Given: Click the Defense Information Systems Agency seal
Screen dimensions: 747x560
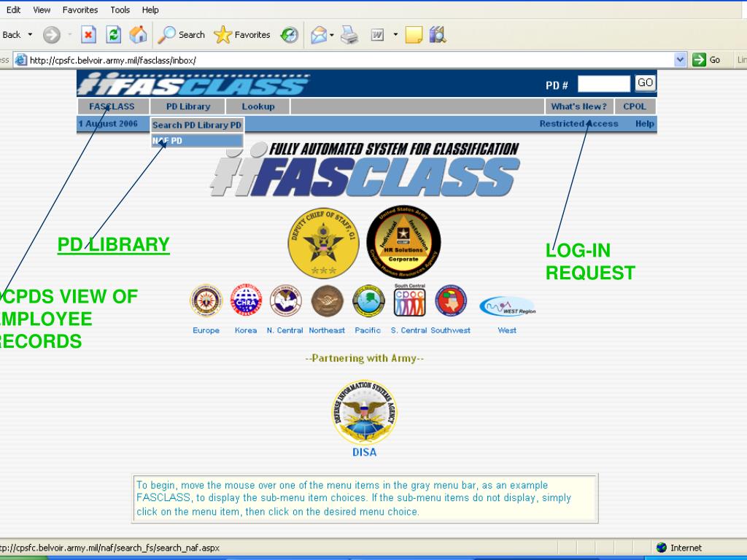Looking at the screenshot, I should coord(365,413).
